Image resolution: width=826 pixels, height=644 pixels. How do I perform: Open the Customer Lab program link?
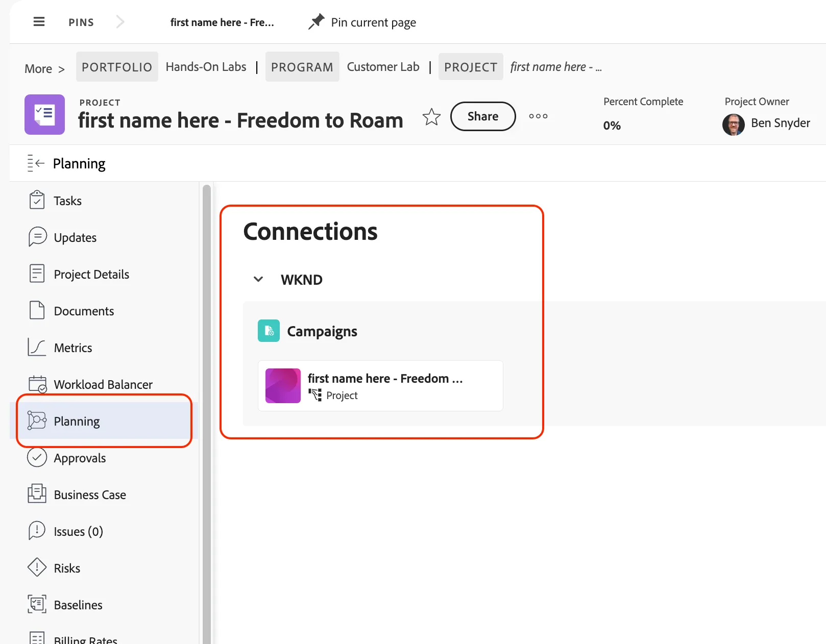(x=383, y=67)
